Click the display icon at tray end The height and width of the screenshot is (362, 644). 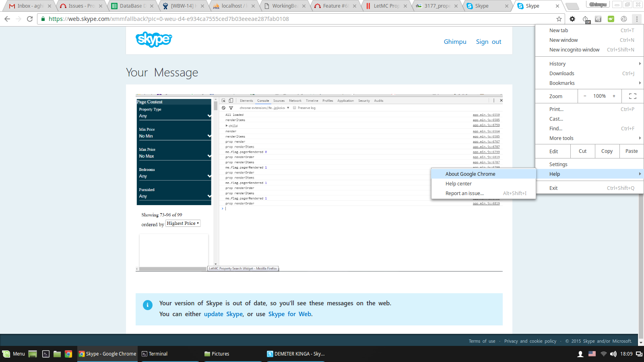[639, 354]
